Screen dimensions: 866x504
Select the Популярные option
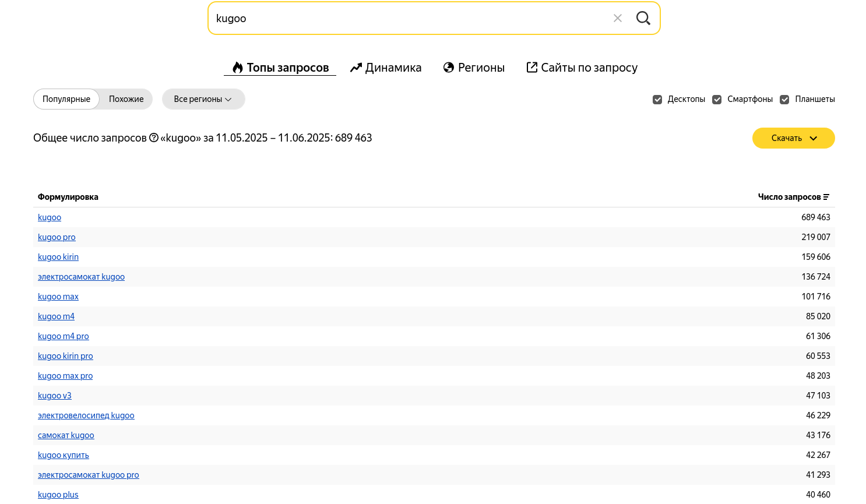pyautogui.click(x=66, y=99)
